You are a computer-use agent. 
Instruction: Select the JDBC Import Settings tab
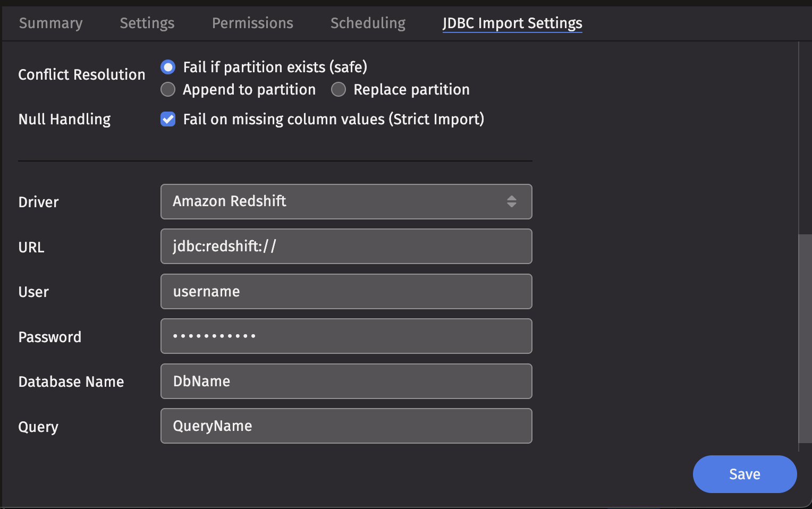pos(512,23)
